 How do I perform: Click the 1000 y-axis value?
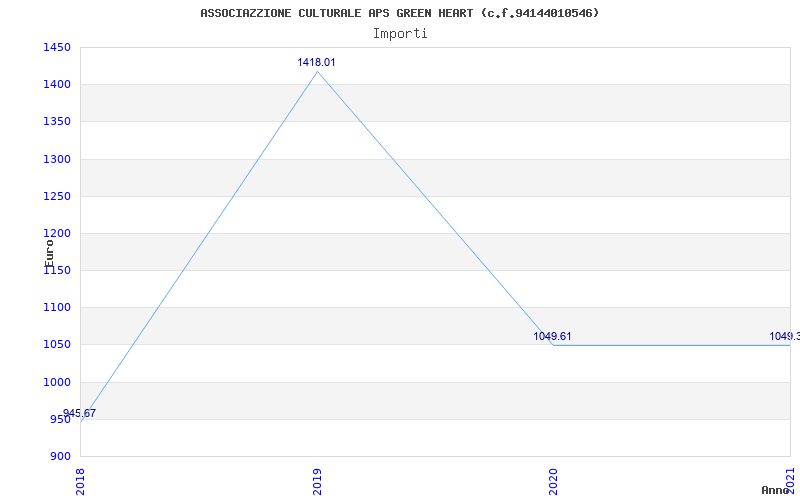(57, 382)
